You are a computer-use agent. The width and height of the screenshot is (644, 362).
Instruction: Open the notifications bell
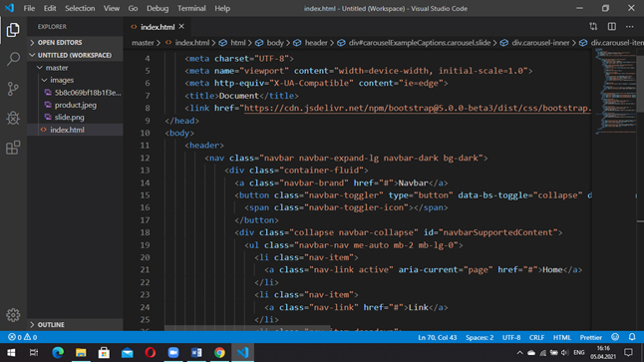[632, 337]
